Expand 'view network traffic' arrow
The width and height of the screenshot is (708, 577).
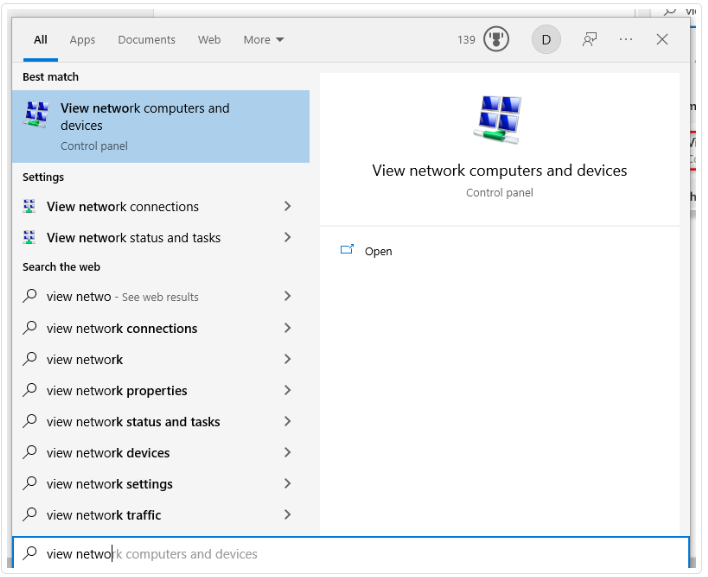(x=287, y=515)
